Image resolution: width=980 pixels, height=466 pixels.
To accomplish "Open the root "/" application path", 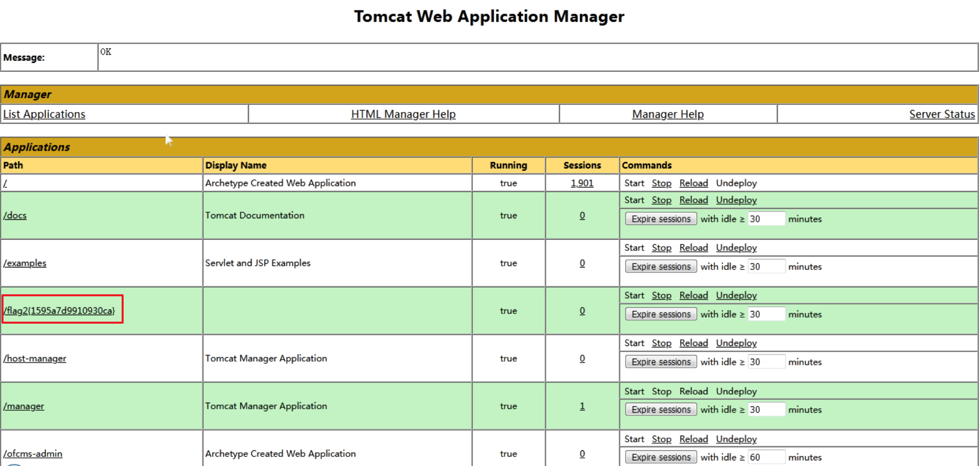I will pos(5,183).
